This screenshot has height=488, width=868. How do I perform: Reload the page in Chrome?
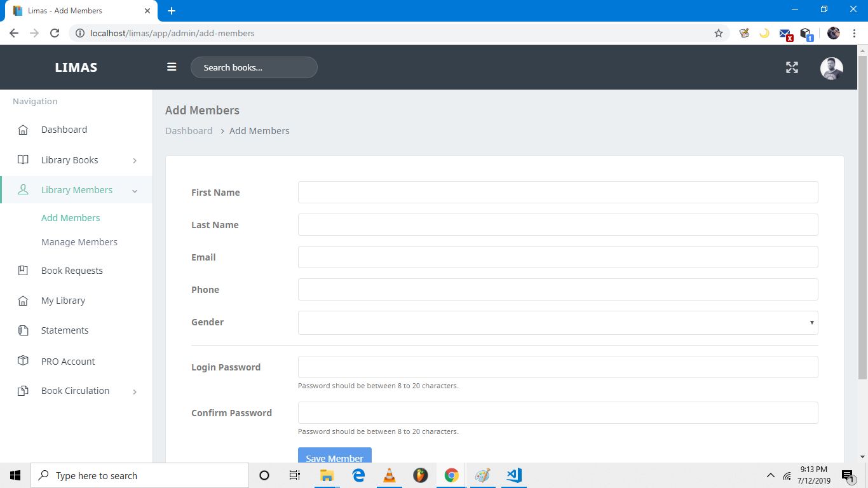(x=55, y=33)
